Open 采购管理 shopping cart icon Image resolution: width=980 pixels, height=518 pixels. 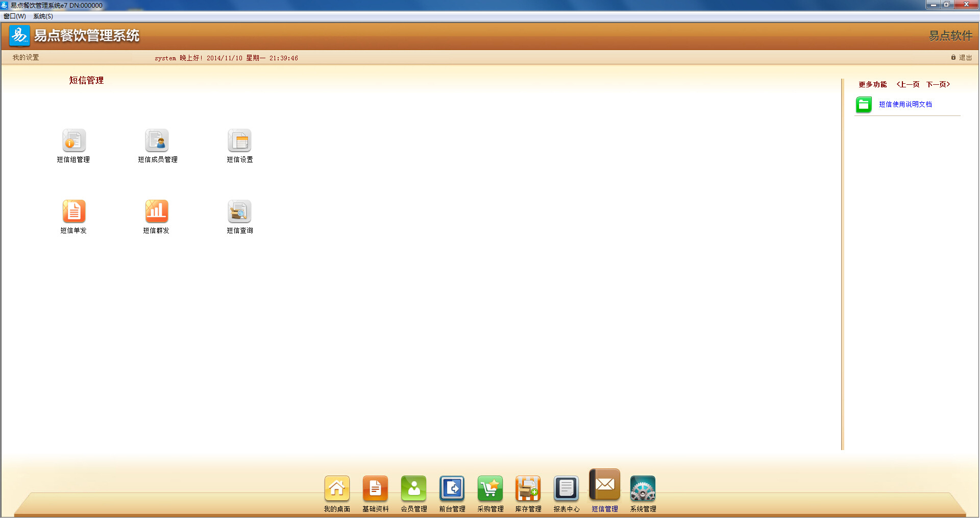point(490,489)
